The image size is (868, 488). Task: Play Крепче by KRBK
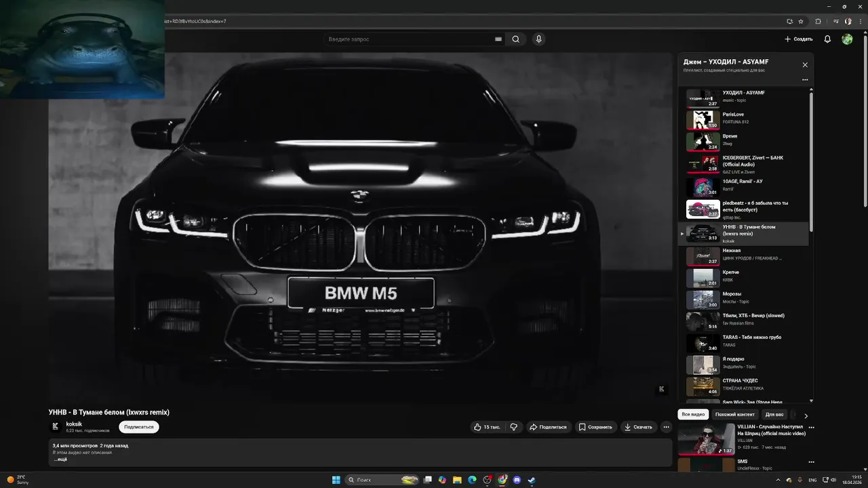click(x=743, y=278)
